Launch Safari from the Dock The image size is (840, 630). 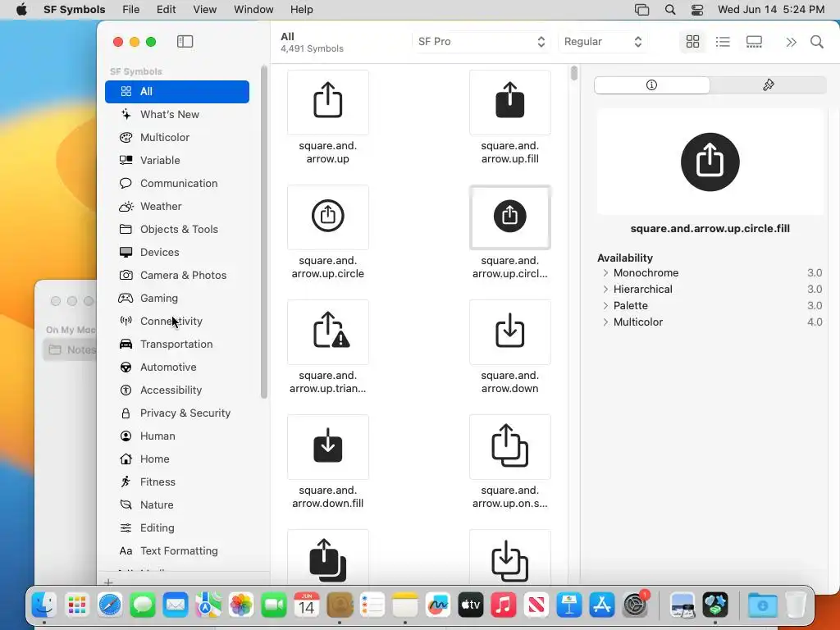[x=110, y=605]
